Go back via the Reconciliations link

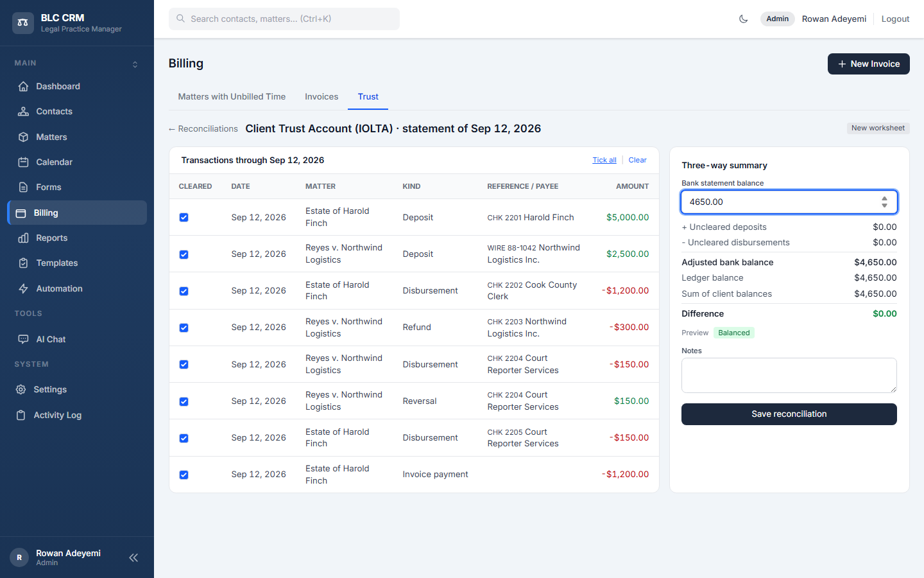tap(203, 129)
